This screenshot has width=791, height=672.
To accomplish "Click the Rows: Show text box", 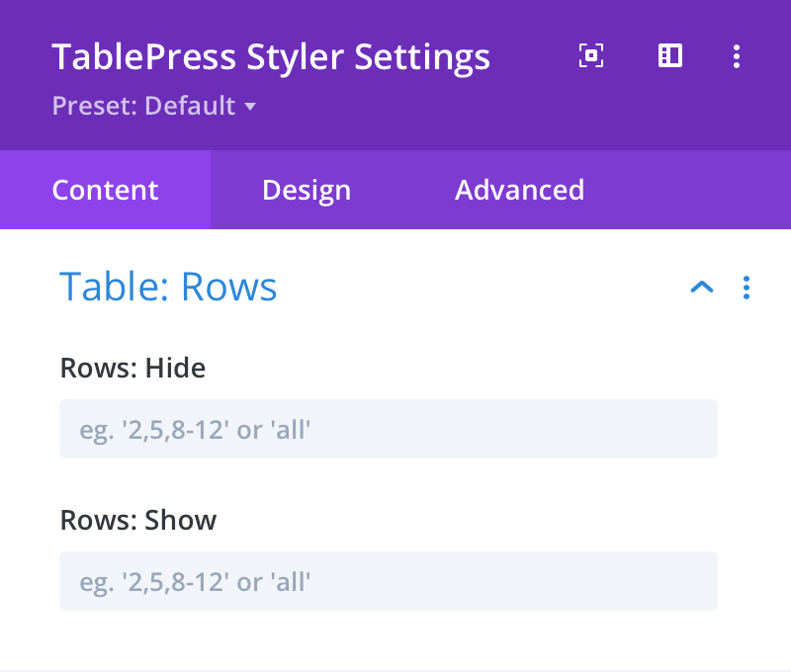I will point(389,581).
